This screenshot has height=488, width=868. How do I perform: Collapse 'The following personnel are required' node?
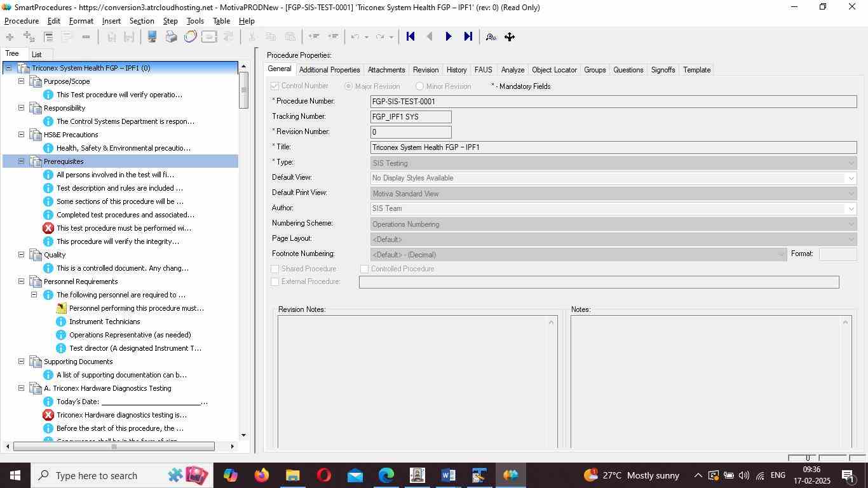(x=34, y=295)
